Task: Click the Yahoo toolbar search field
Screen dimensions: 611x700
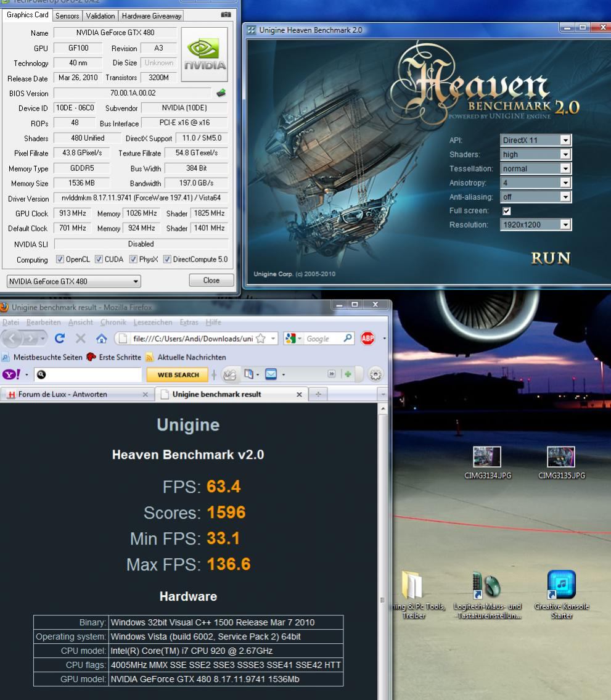Action: [x=89, y=374]
